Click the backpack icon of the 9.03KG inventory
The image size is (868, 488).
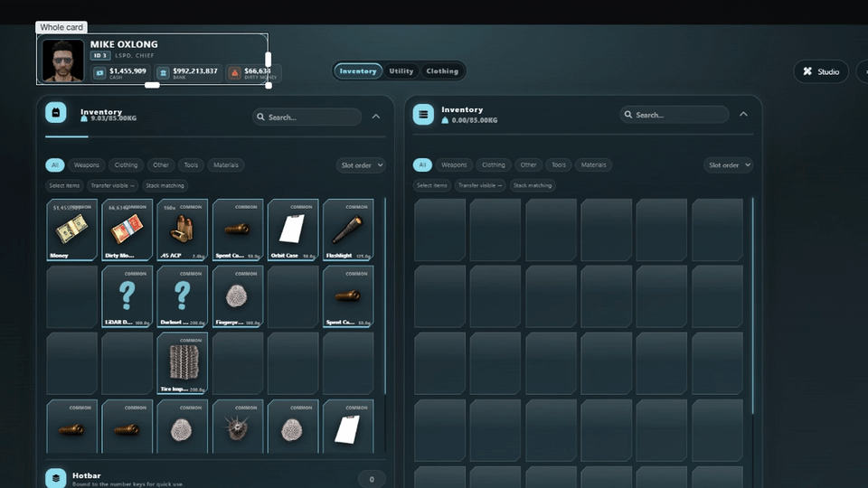tap(56, 113)
